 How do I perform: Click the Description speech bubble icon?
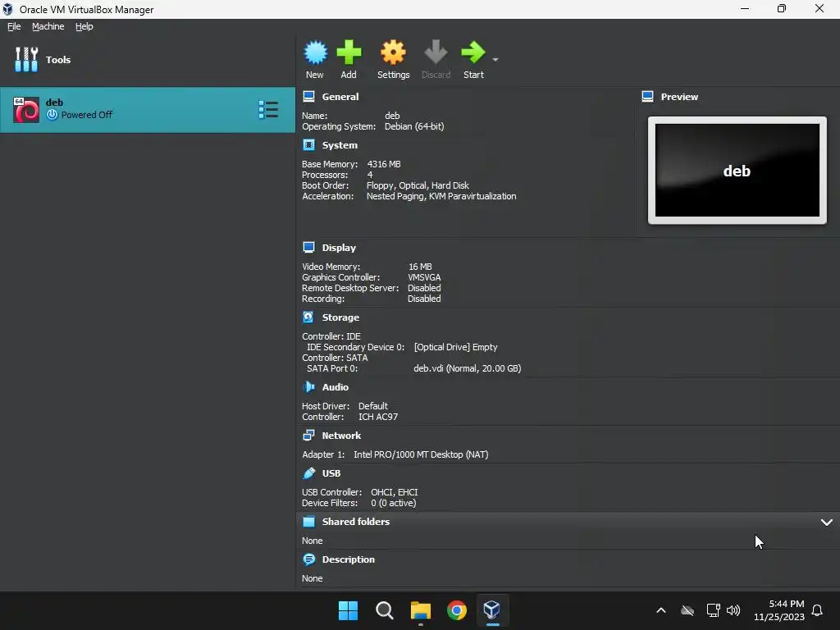click(308, 559)
